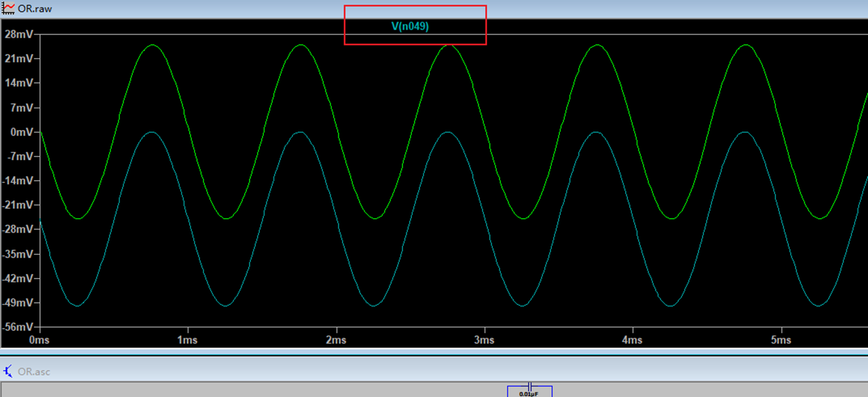Click the 14mV vertical axis label
Viewport: 868px width, 397px height.
pos(19,83)
